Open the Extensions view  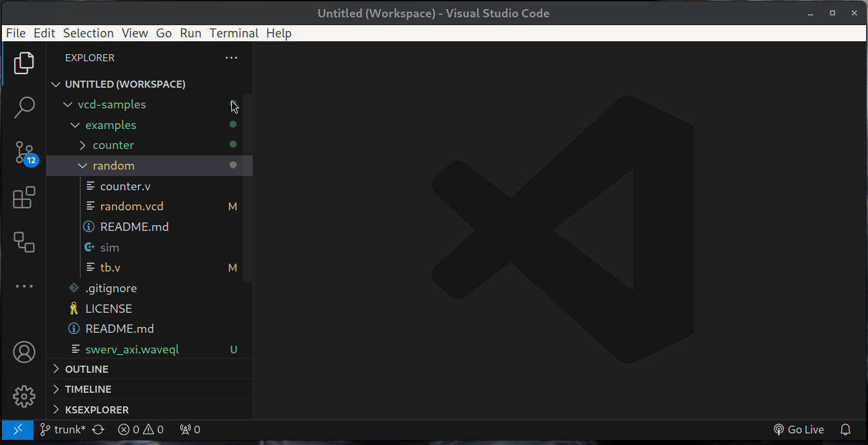24,197
